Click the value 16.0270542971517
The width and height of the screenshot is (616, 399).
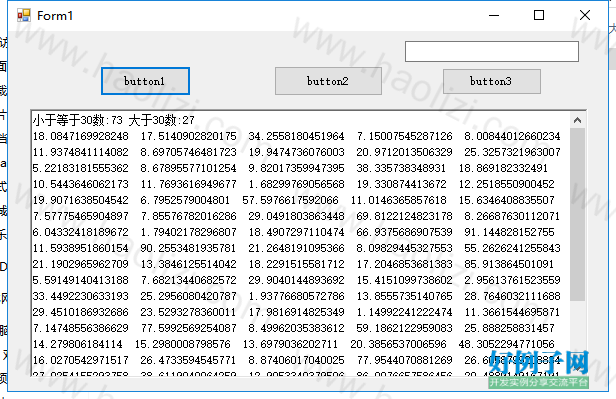tap(81, 360)
